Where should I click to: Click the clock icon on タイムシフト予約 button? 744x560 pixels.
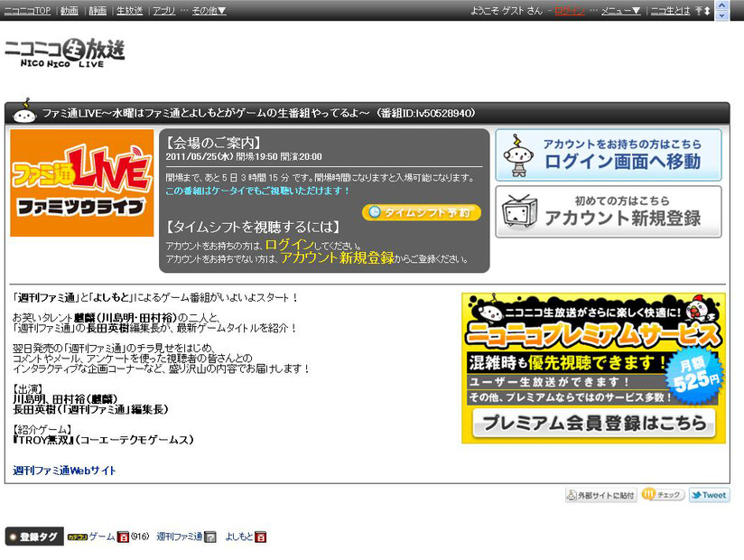click(x=375, y=212)
